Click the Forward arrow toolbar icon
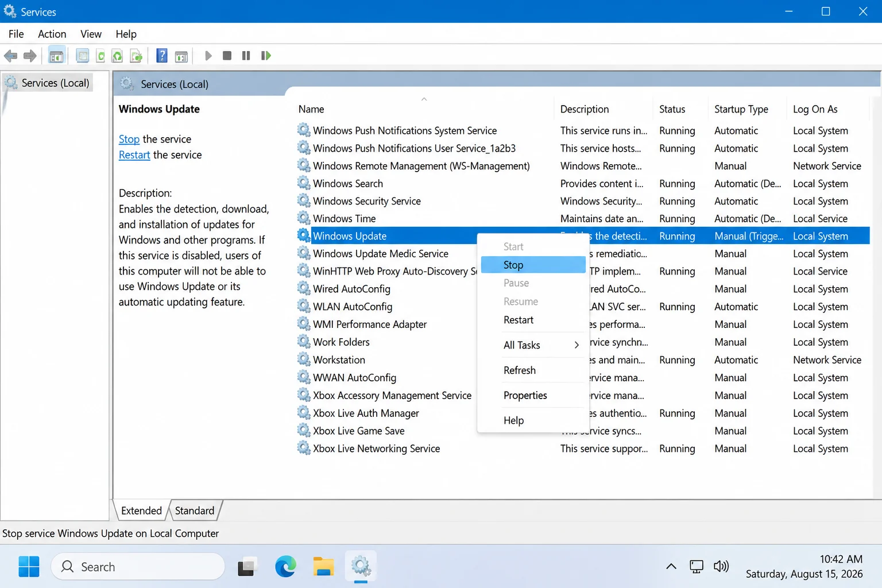 (30, 56)
